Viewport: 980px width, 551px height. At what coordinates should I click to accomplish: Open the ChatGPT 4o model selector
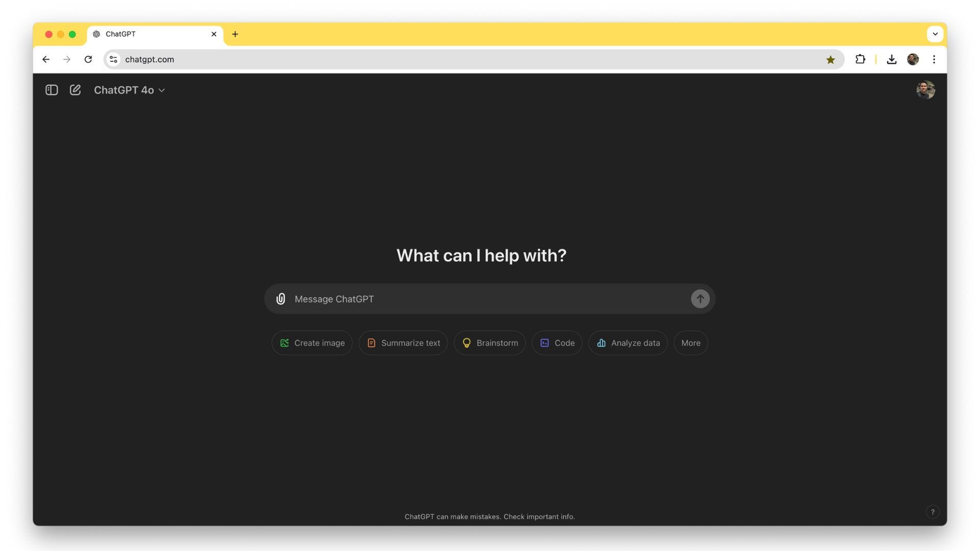(129, 90)
